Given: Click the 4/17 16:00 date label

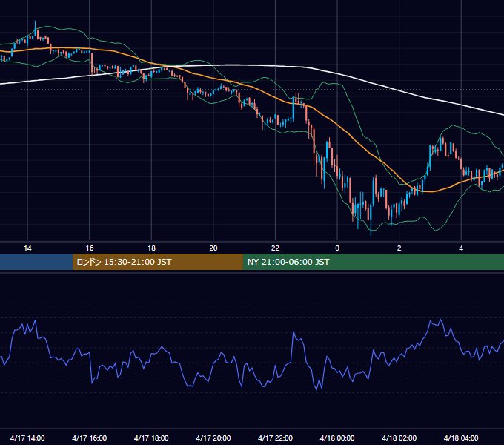Looking at the screenshot, I should [x=90, y=438].
